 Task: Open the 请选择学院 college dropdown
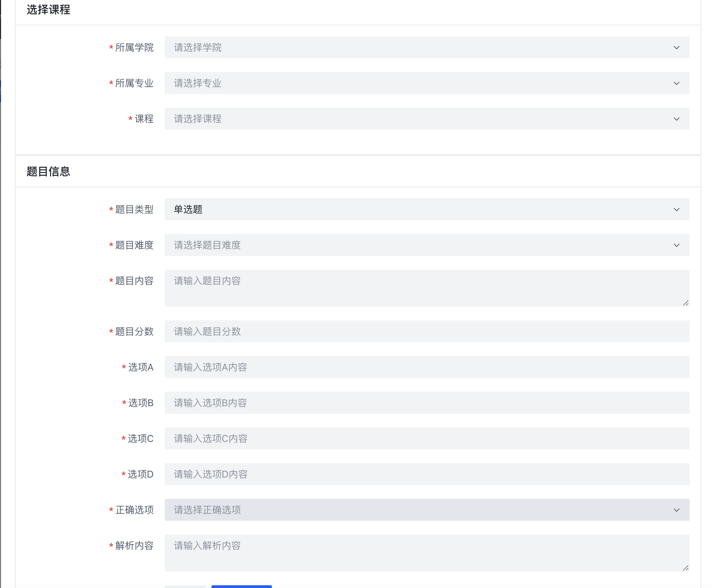(x=427, y=47)
